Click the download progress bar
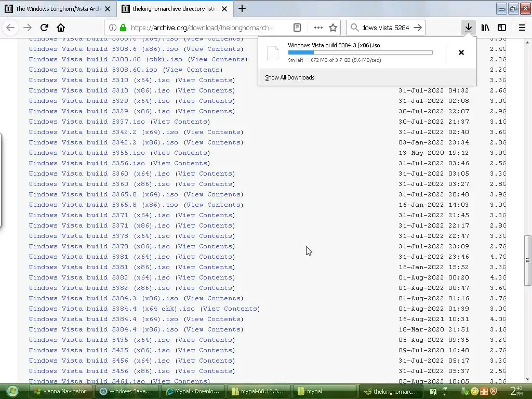 (x=361, y=52)
